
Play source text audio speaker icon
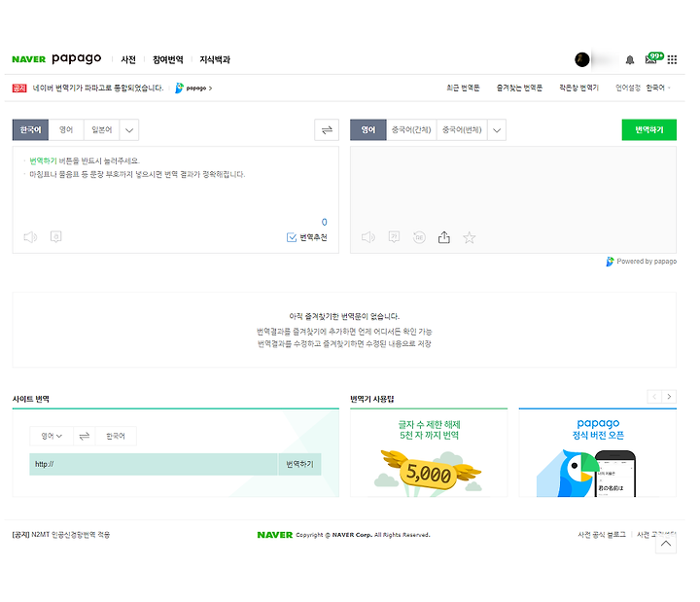30,236
